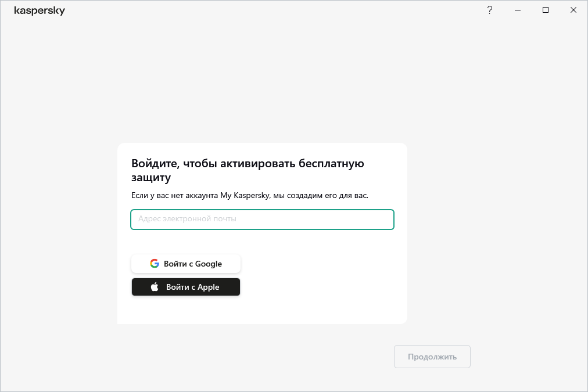The image size is (588, 392).
Task: Sign in using the "Войти с Google" option
Action: 186,263
